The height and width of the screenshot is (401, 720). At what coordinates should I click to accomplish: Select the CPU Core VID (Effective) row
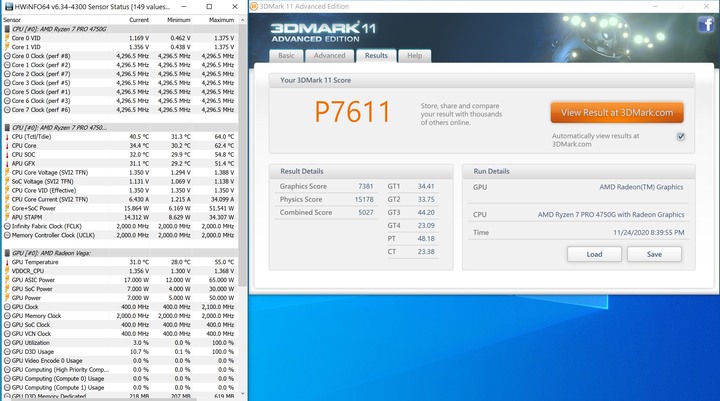pos(121,190)
